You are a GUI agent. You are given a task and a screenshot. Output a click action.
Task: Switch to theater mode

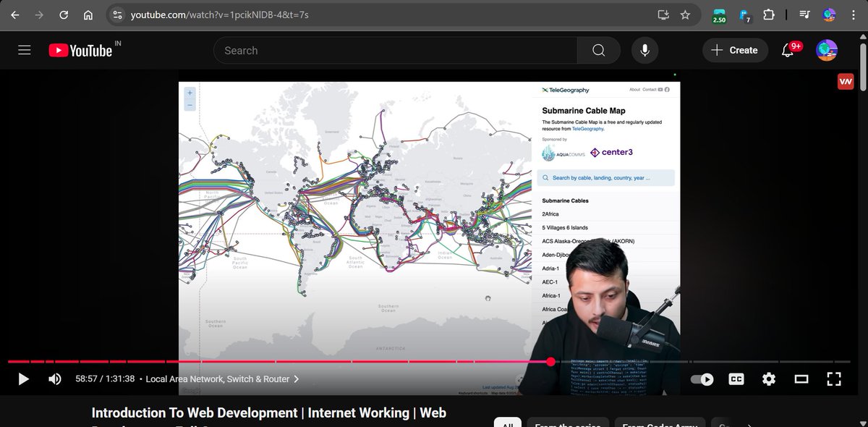[801, 379]
